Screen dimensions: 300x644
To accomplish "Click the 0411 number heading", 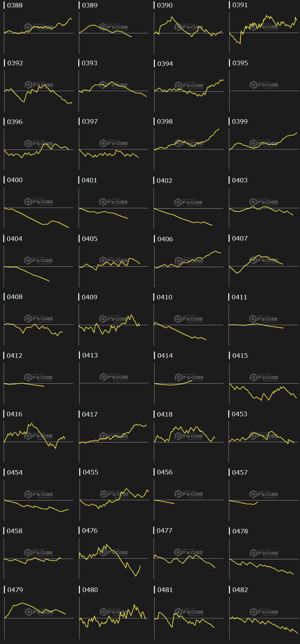I will (239, 297).
